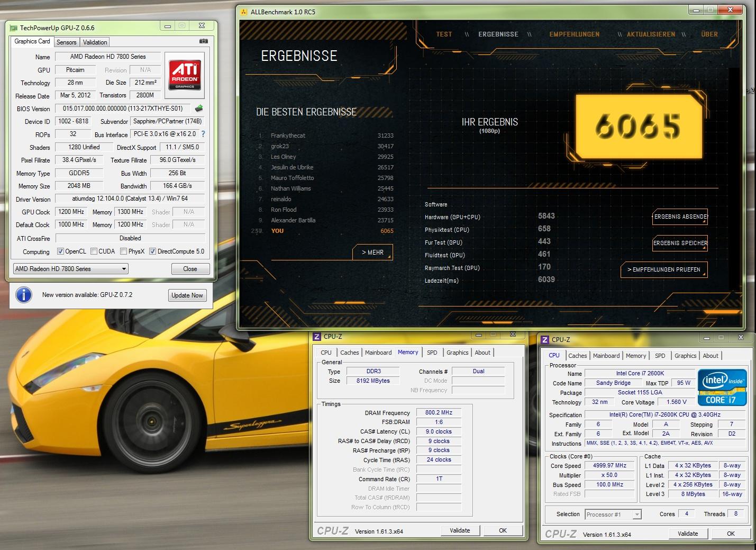Click the Update Now button
Image resolution: width=756 pixels, height=550 pixels.
pyautogui.click(x=187, y=295)
